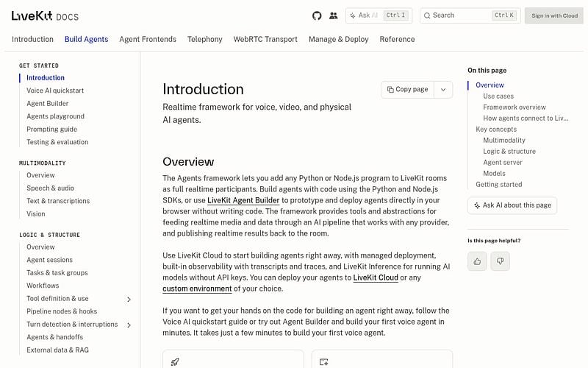
Task: Open Overview under Multimodality
Action: coord(40,175)
